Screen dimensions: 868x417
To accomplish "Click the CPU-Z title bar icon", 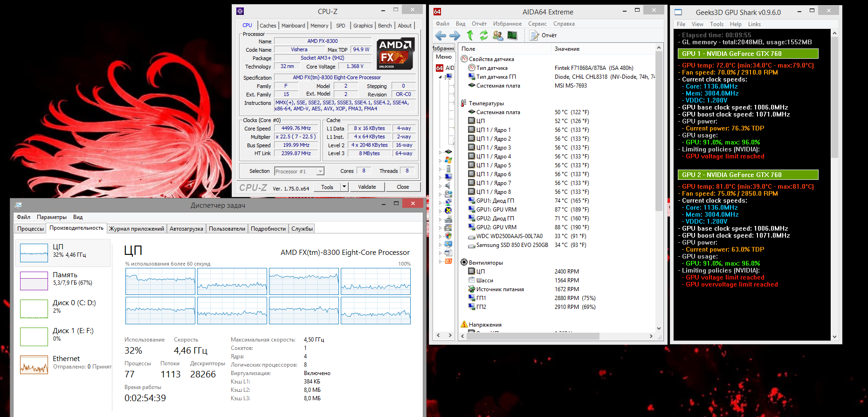I will pos(240,11).
